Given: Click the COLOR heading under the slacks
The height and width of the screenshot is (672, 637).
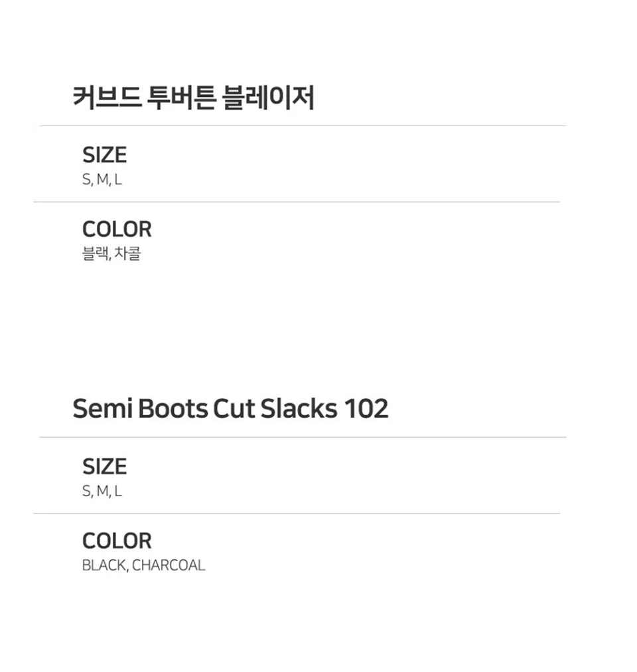Looking at the screenshot, I should [117, 541].
